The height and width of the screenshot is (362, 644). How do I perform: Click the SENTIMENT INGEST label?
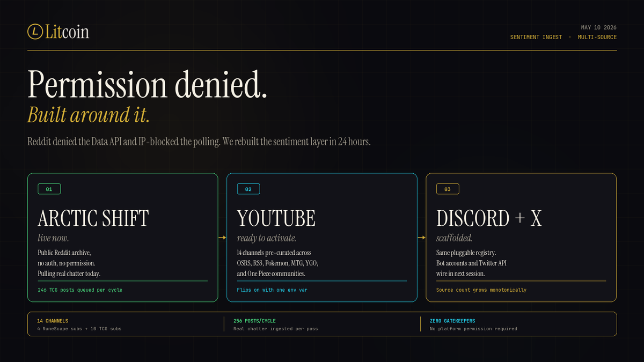(x=536, y=37)
